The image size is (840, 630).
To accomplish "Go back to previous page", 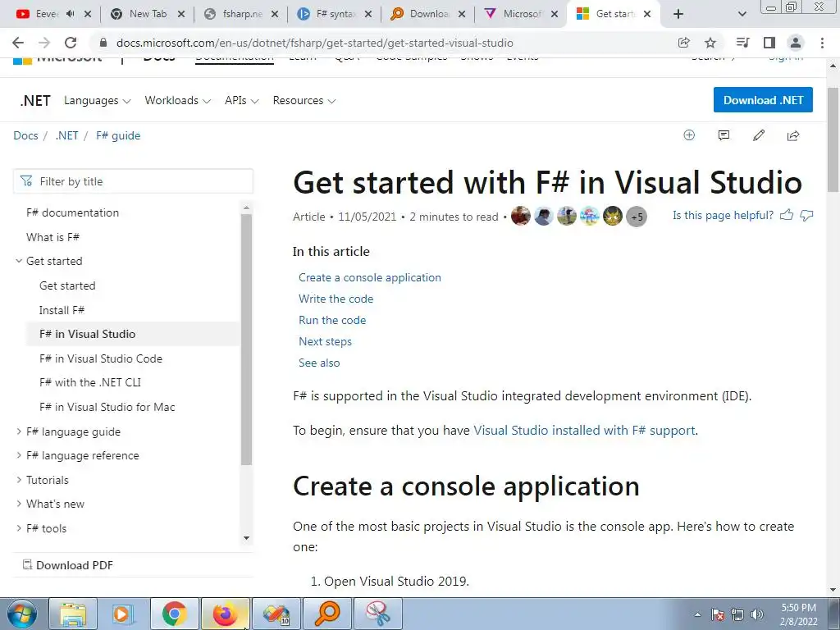I will (x=18, y=43).
